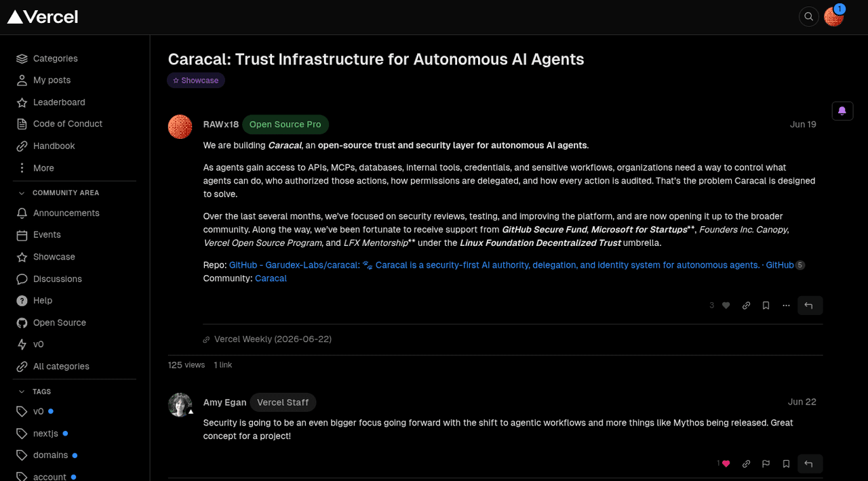
Task: Like RAWx18's post with the heart icon
Action: [x=726, y=306]
